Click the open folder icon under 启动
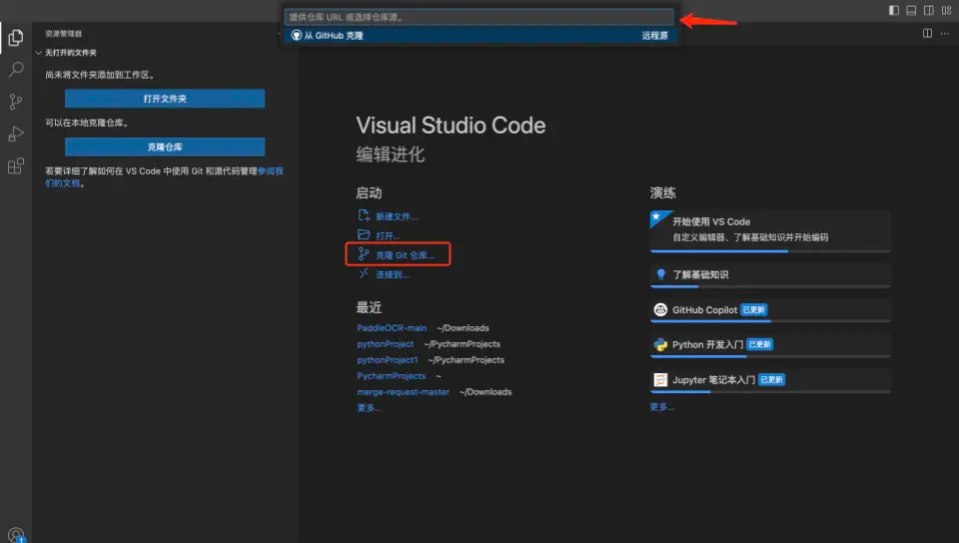This screenshot has width=959, height=543. pyautogui.click(x=363, y=234)
